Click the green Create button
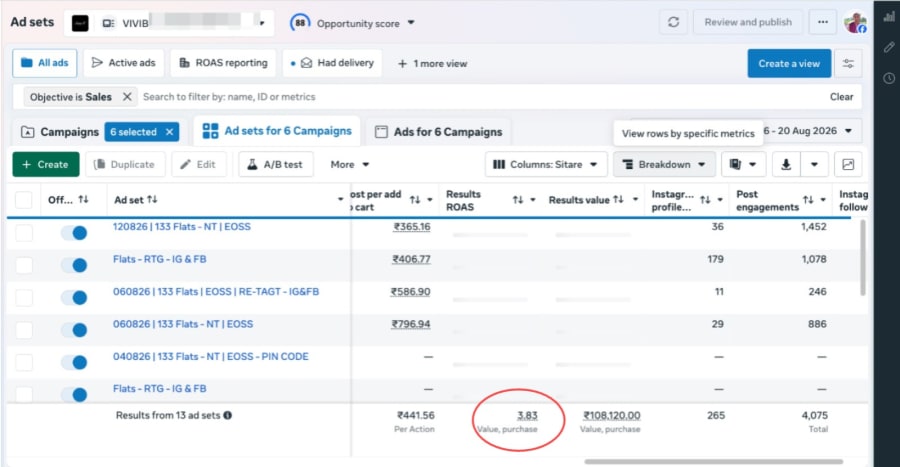 pos(45,165)
